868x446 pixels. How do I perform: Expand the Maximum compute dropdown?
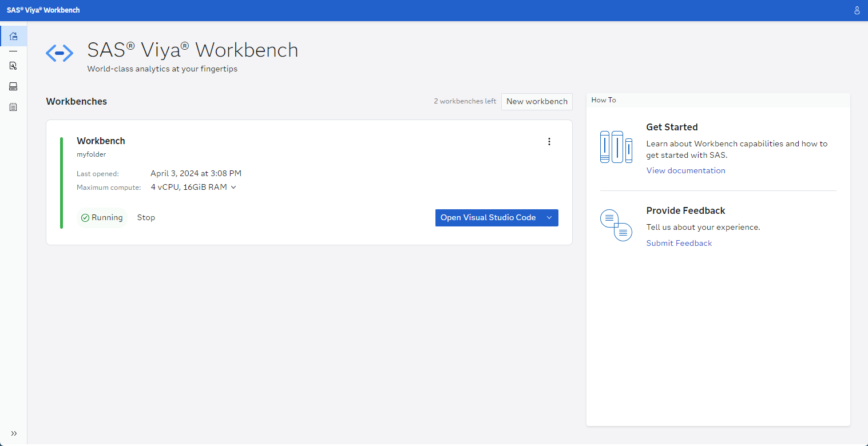click(233, 187)
